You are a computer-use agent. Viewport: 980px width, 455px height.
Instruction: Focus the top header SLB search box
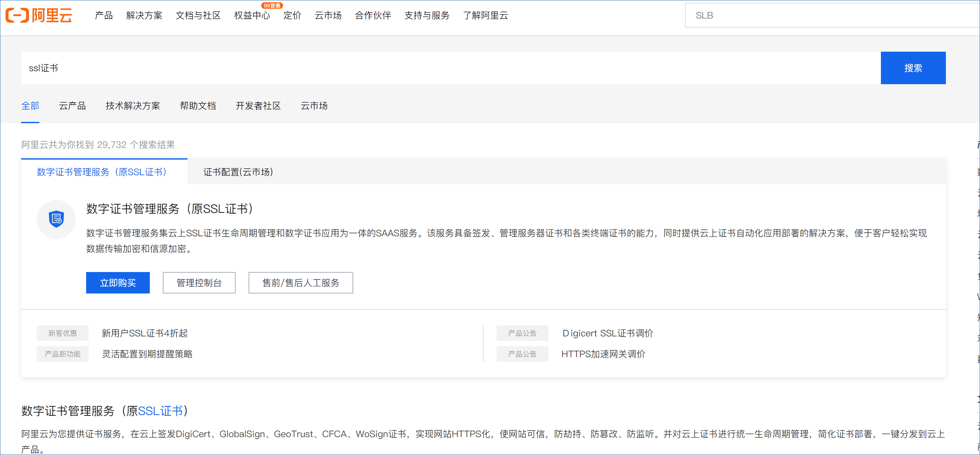[x=832, y=15]
